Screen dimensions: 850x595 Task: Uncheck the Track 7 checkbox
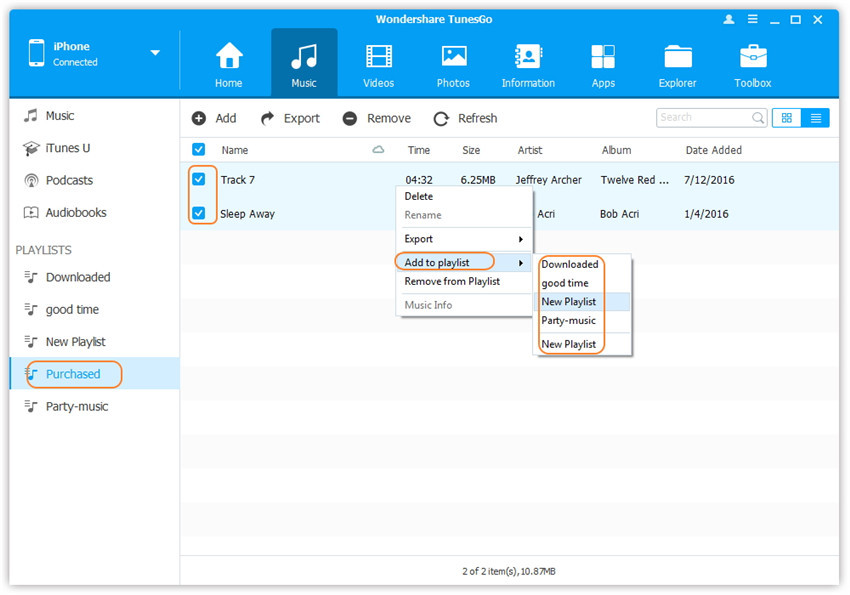pyautogui.click(x=199, y=179)
